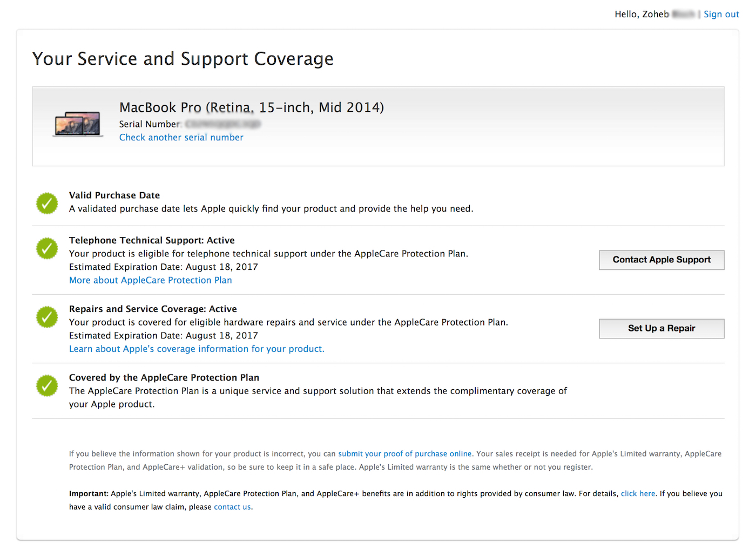The width and height of the screenshot is (756, 549).
Task: Open Check another serial number link
Action: [x=181, y=138]
